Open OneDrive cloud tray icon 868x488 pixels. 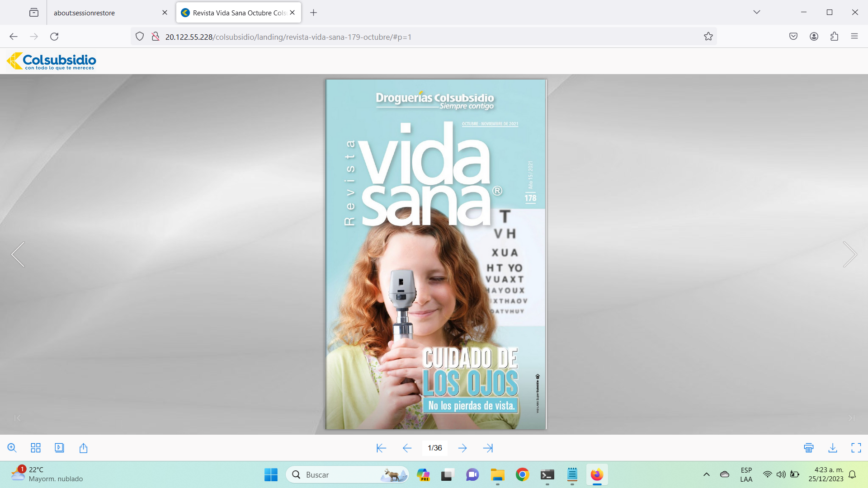[x=725, y=474]
